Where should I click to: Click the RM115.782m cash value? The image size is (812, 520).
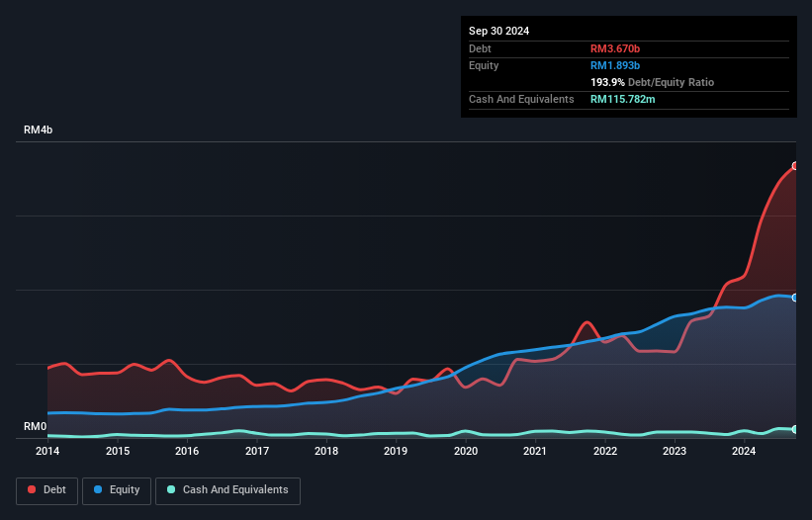622,99
